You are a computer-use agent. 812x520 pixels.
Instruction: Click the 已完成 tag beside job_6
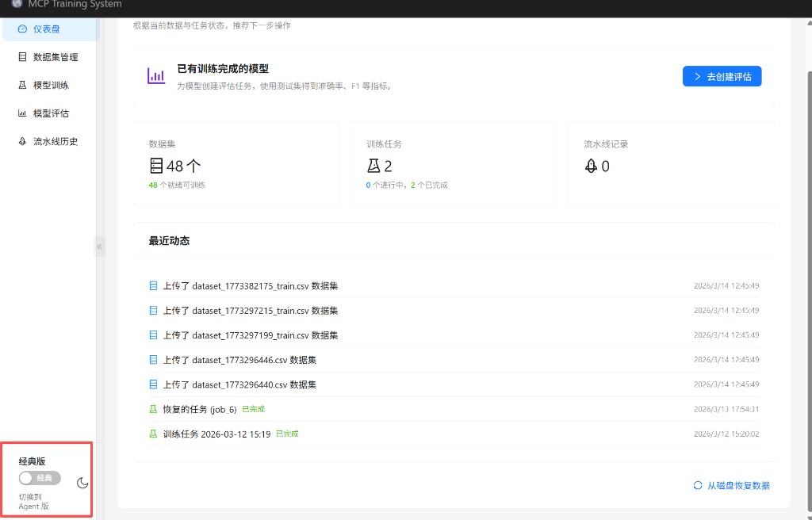253,409
